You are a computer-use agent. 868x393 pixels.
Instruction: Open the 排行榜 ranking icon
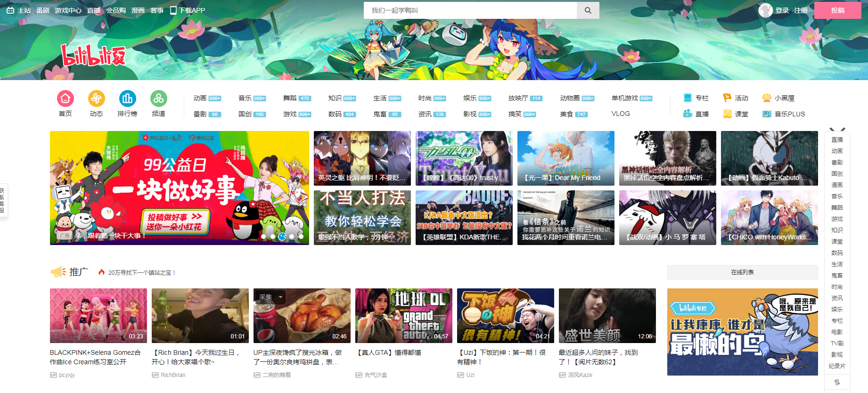pos(127,98)
